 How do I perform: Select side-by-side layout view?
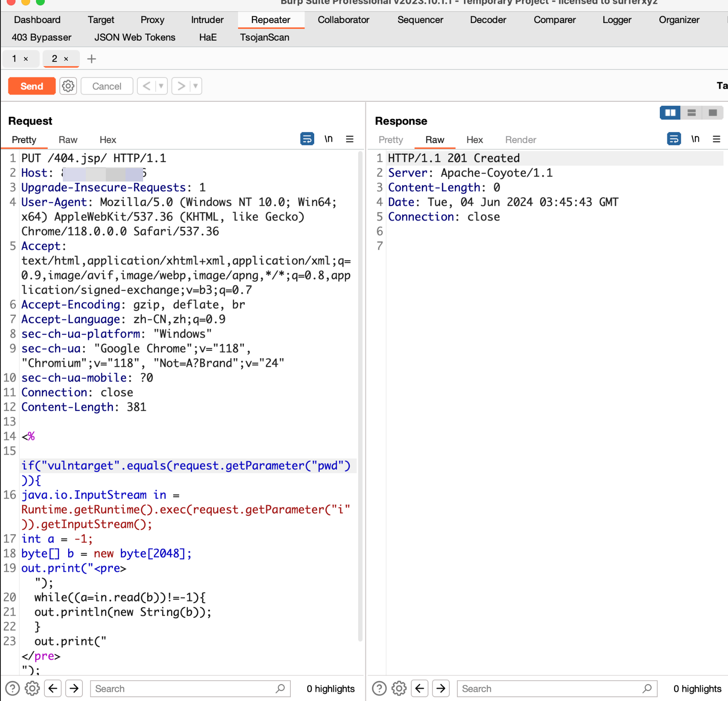670,113
